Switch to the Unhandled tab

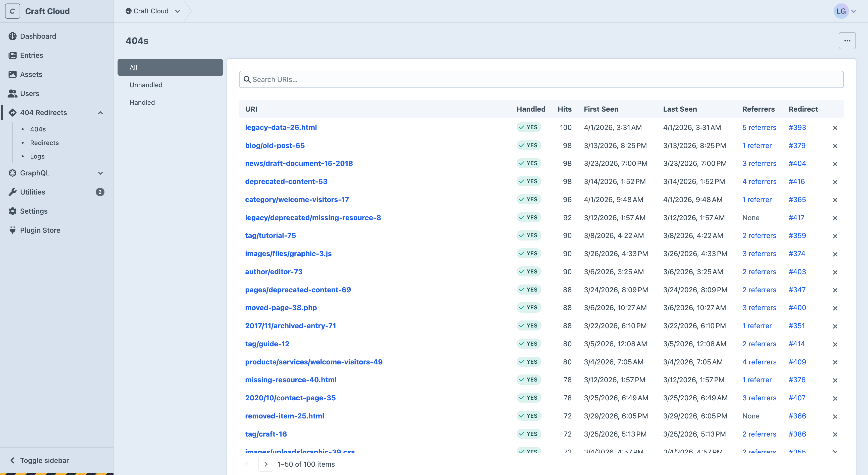click(146, 85)
